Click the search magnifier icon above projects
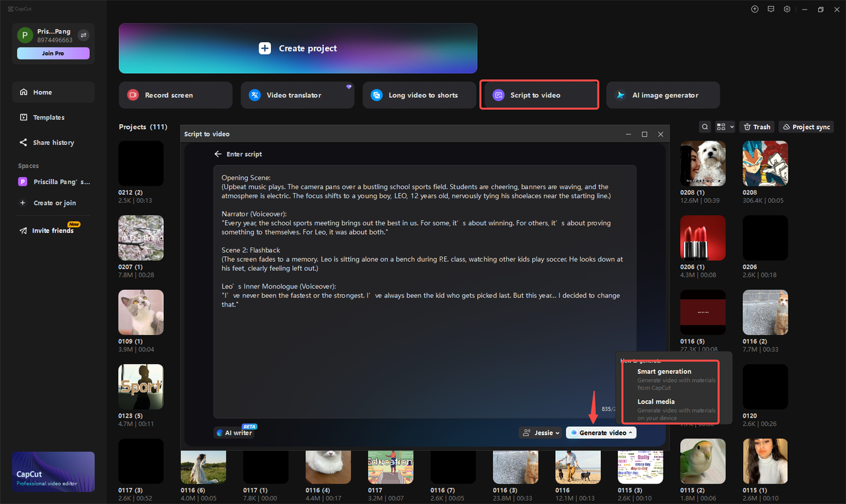846x504 pixels. click(705, 127)
